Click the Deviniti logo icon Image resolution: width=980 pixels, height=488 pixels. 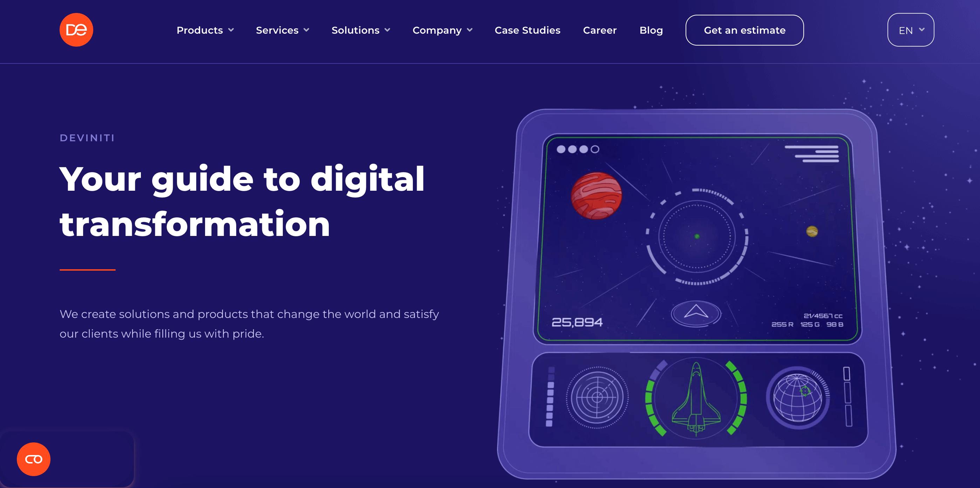(76, 29)
